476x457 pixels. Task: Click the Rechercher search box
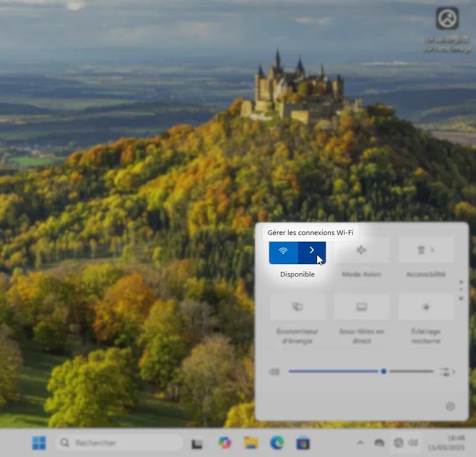(x=119, y=443)
